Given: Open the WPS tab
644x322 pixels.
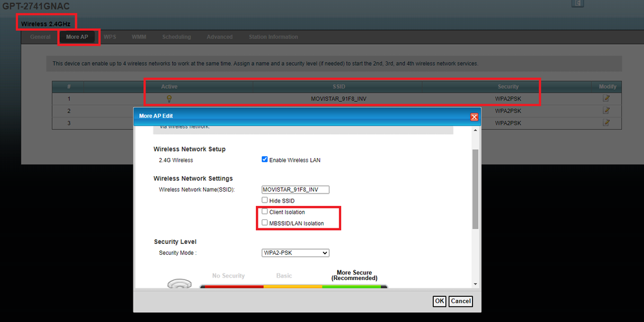Looking at the screenshot, I should [x=110, y=37].
